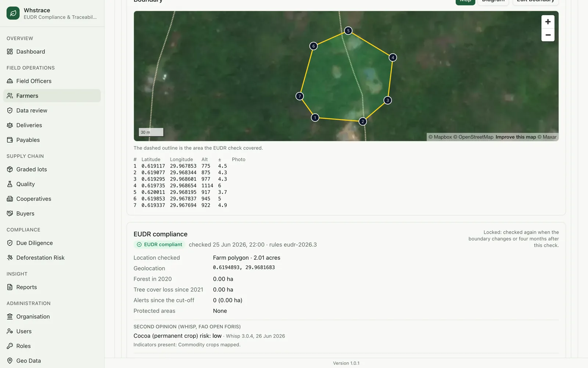Click the Version 1.0.1 footer text
Screen dimensions: 588x368
pyautogui.click(x=346, y=363)
